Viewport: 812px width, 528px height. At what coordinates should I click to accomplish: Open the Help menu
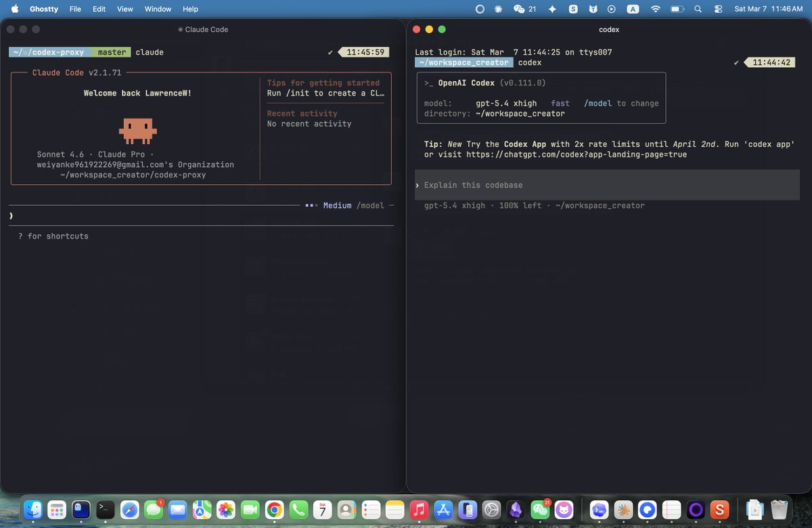190,9
